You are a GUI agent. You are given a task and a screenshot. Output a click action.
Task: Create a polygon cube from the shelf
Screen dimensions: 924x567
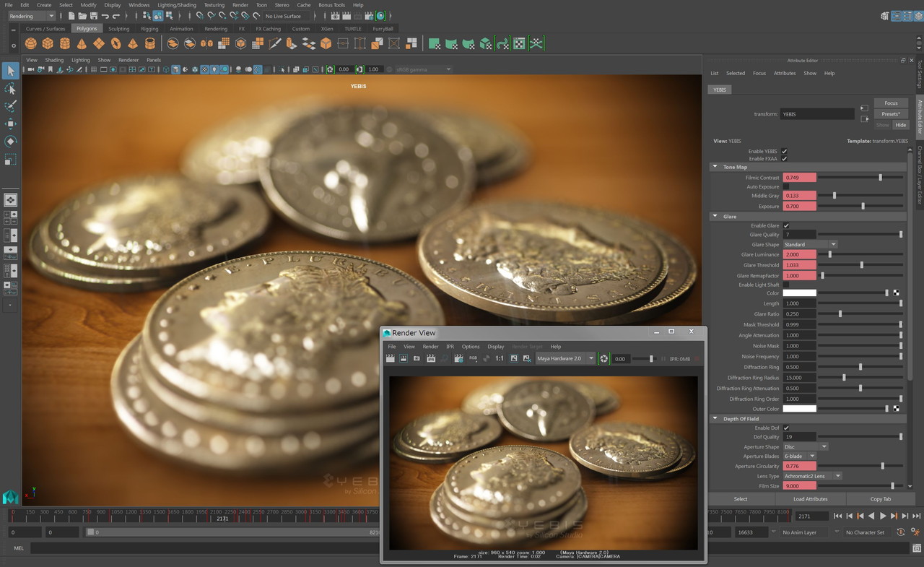coord(48,44)
